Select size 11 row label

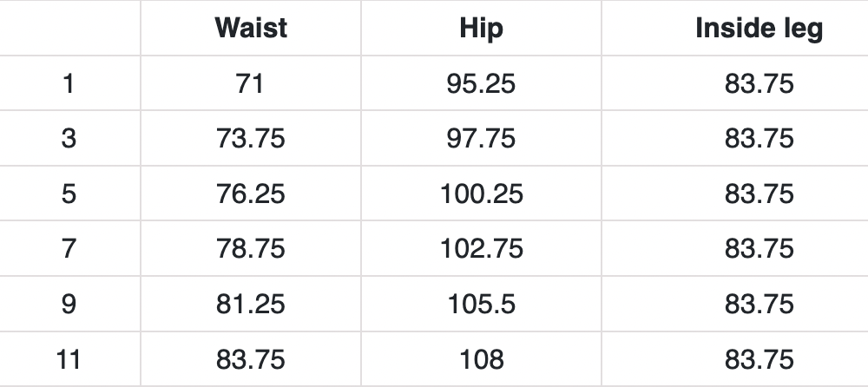(69, 358)
